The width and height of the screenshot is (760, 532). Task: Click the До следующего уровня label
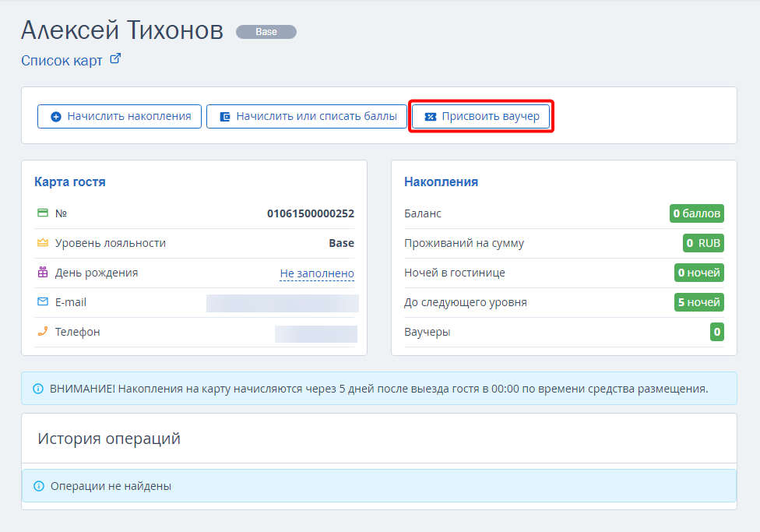pos(466,302)
